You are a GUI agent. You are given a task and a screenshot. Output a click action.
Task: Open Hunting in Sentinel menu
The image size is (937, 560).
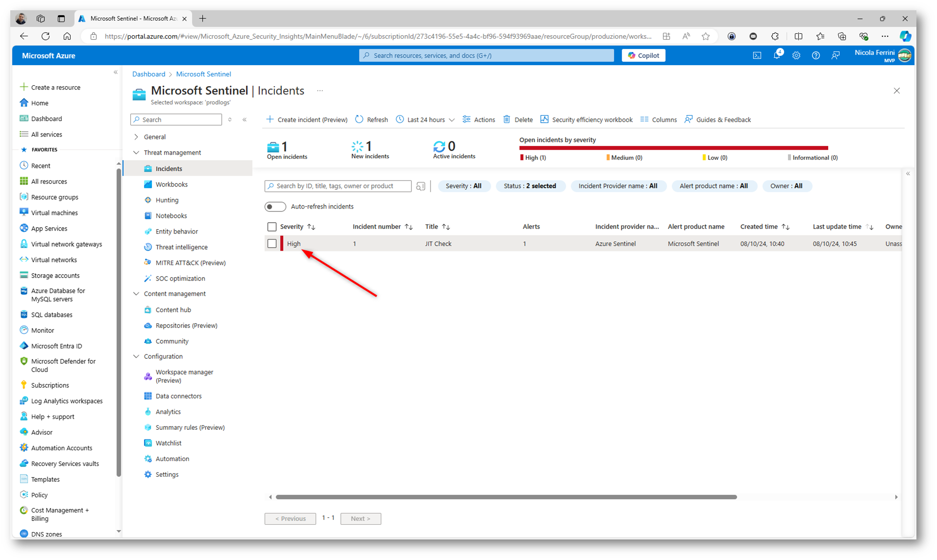pos(167,200)
